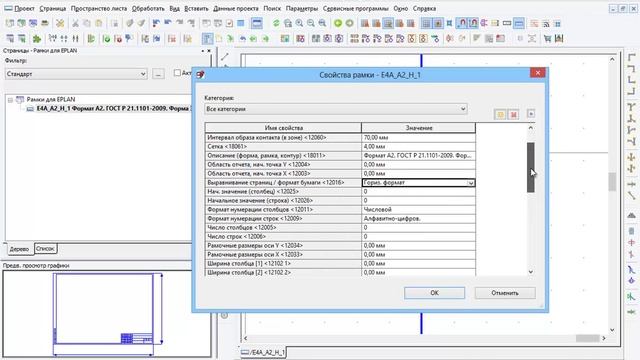Open the Сервисные программы menu
The width and height of the screenshot is (640, 360).
[x=356, y=8]
